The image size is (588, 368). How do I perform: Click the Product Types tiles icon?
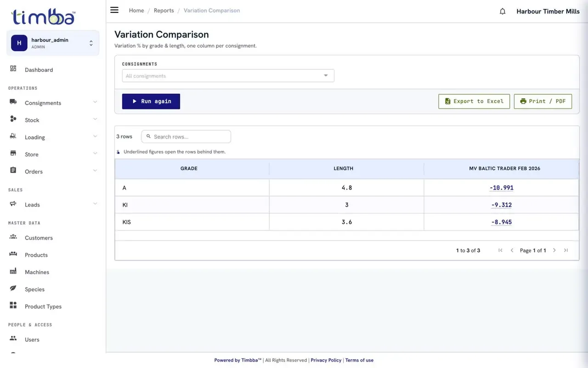pos(13,305)
